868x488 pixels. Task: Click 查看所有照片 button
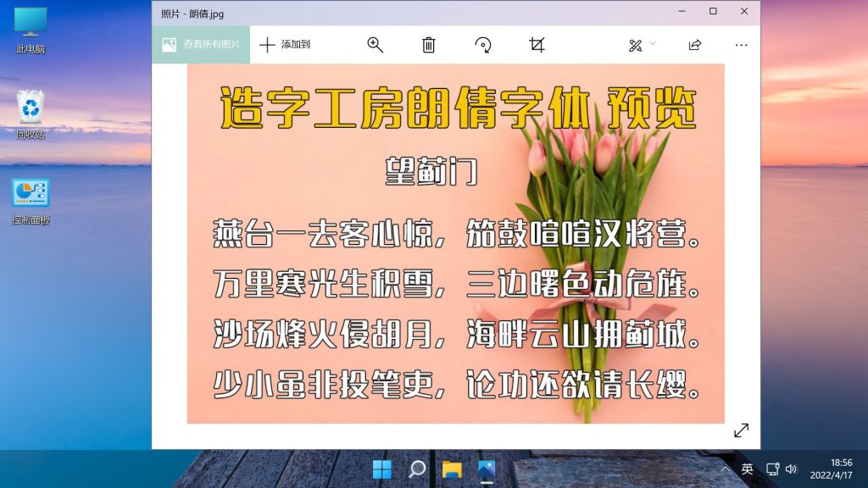pos(202,45)
